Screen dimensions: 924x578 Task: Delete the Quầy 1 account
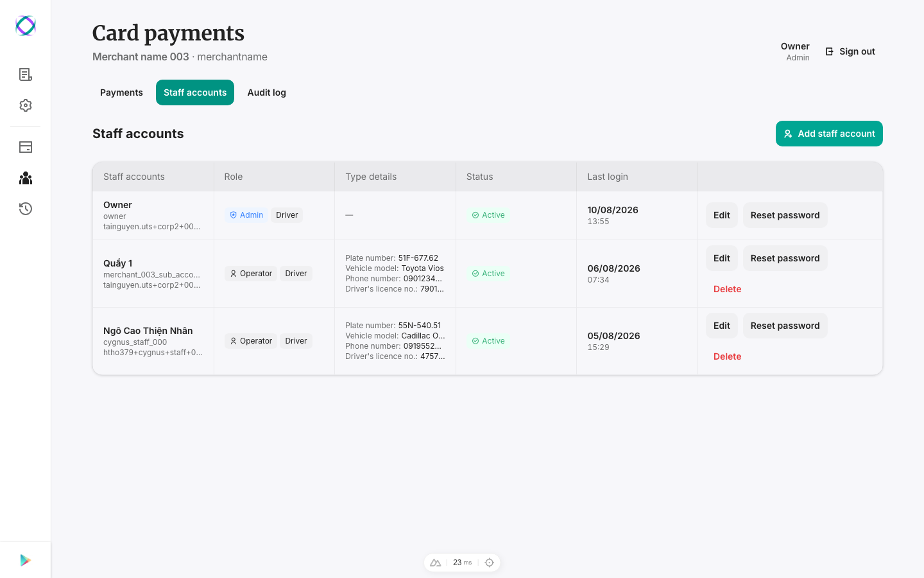point(728,289)
